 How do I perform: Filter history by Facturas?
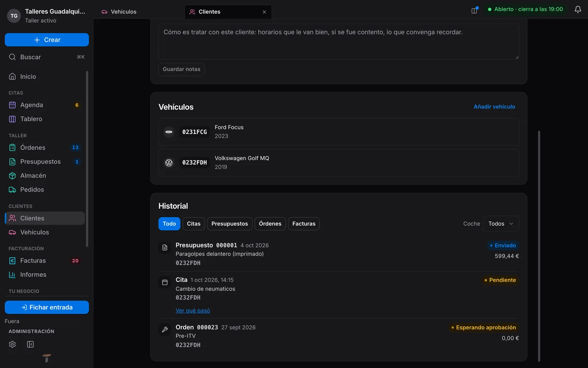304,224
